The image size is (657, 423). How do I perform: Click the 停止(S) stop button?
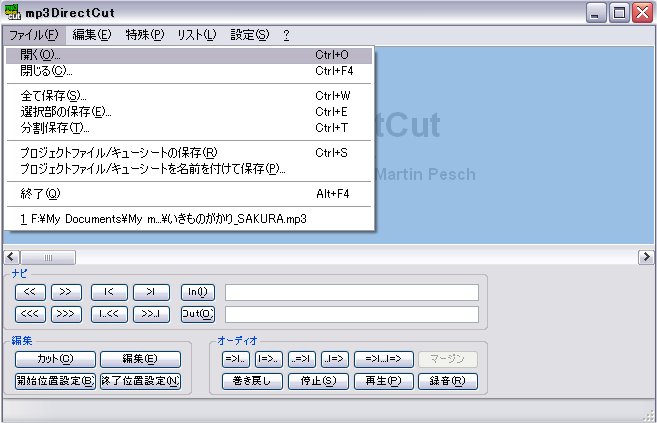click(x=318, y=381)
